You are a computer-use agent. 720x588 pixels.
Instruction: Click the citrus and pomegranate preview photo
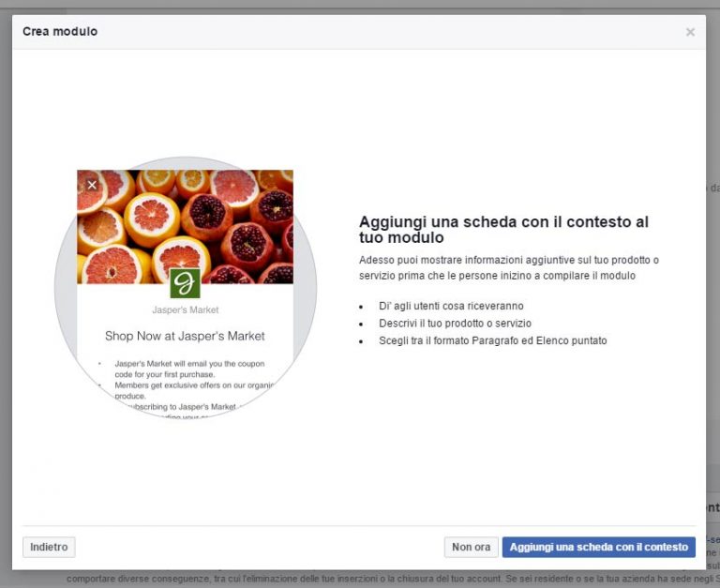[x=185, y=226]
